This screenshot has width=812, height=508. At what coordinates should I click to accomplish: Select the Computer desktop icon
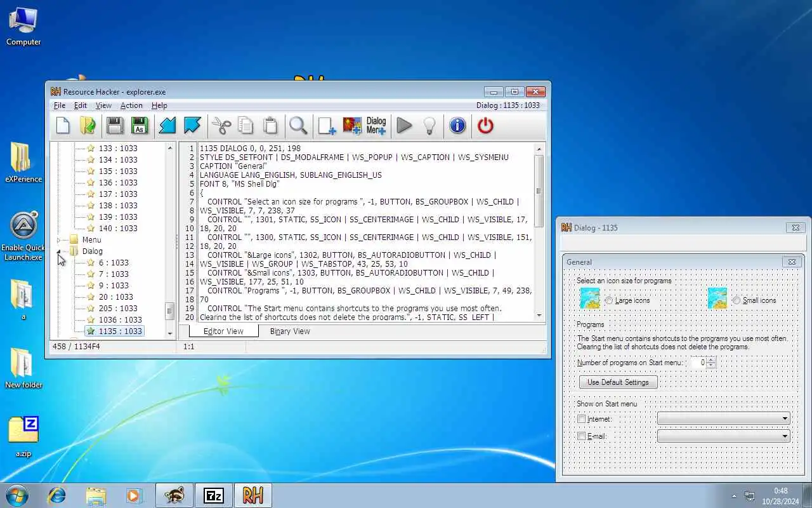click(x=23, y=26)
